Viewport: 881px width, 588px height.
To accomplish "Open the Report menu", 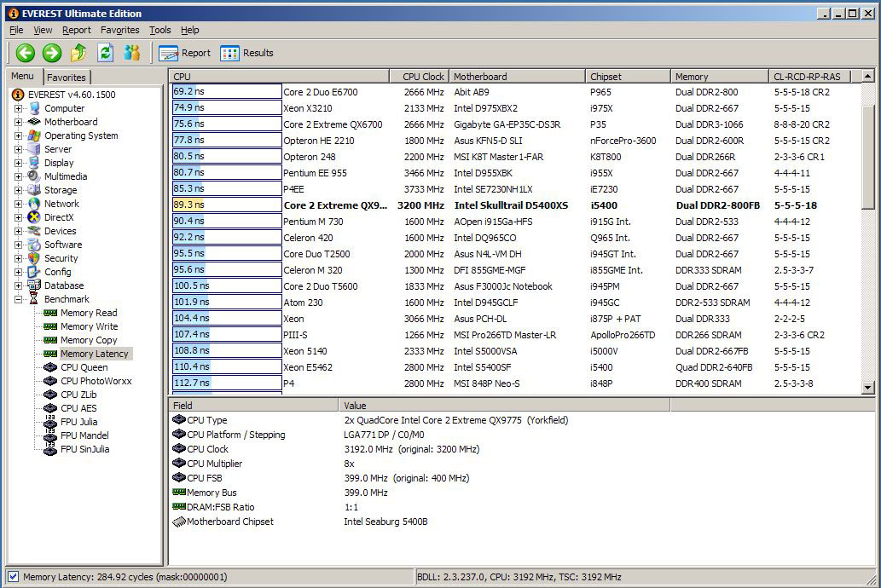I will click(77, 30).
